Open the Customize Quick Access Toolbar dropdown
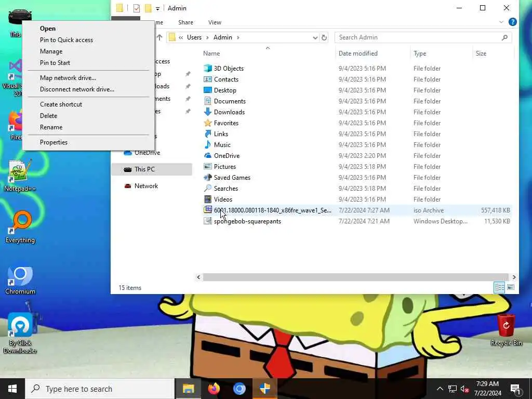 tap(157, 8)
